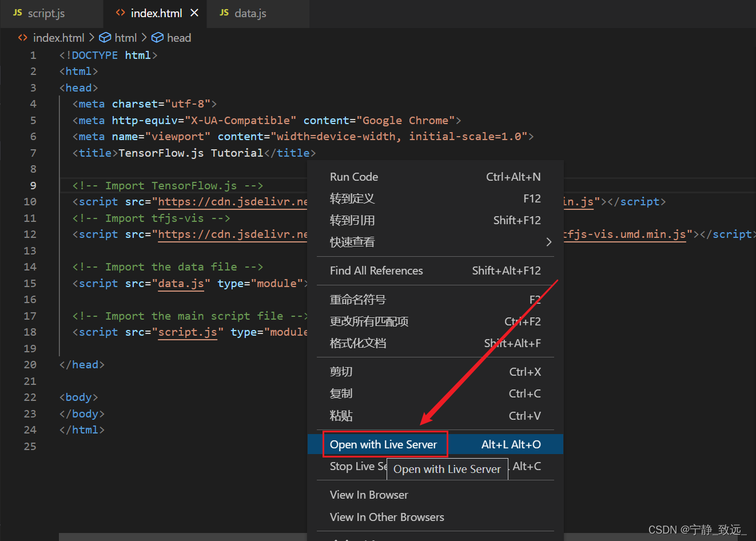Click the "viewport" name value

coord(178,137)
